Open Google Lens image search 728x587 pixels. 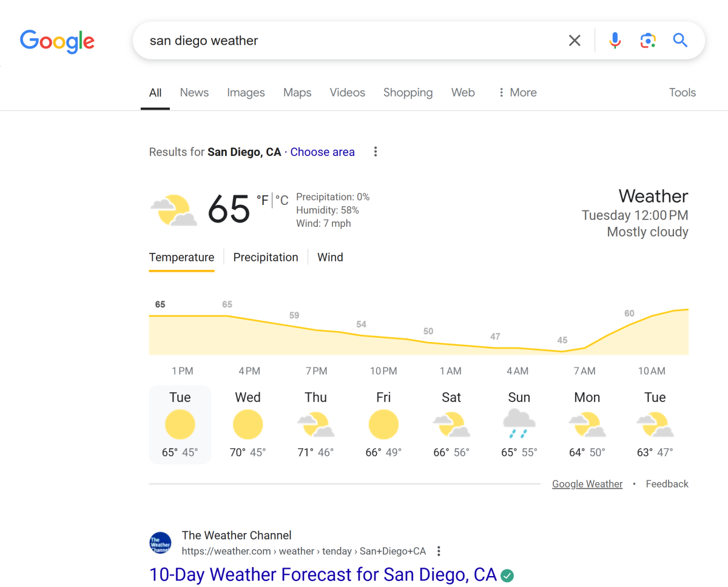coord(648,41)
